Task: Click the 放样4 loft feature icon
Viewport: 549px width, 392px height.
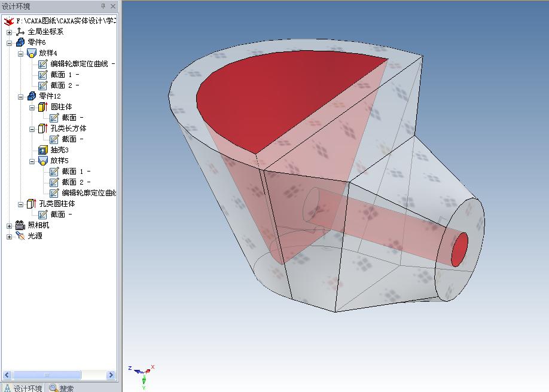Action: pyautogui.click(x=31, y=53)
